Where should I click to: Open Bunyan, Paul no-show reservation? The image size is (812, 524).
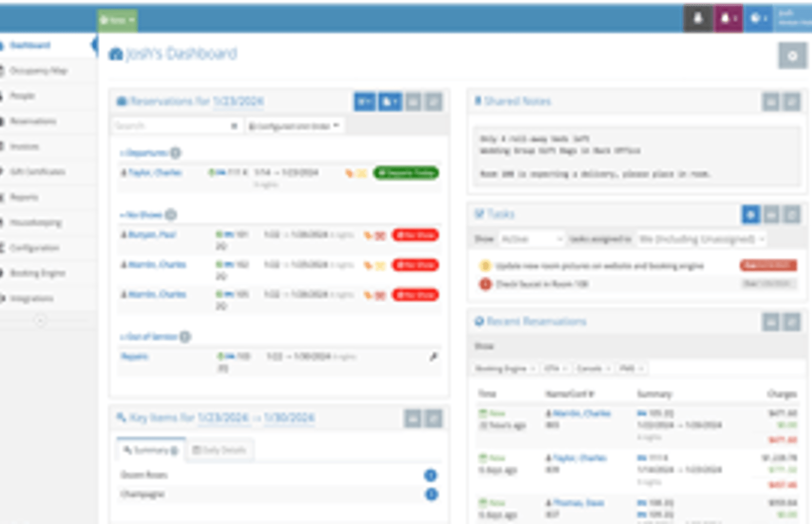[x=152, y=235]
